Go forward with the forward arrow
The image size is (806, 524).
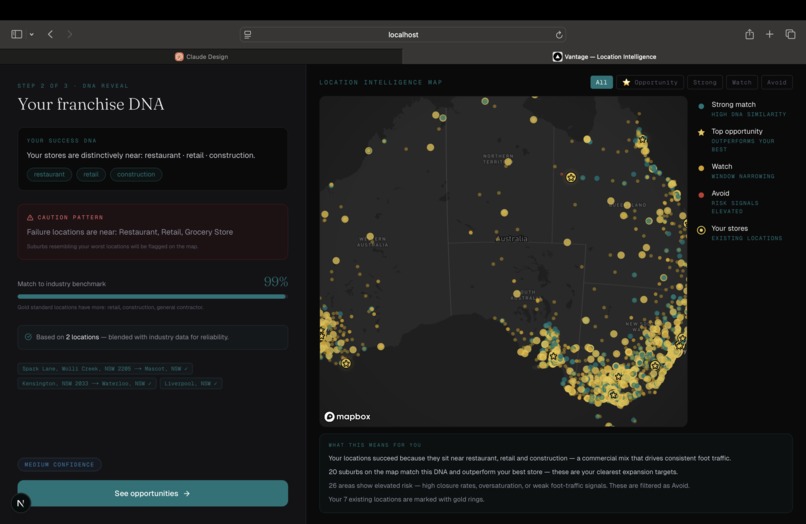click(69, 34)
